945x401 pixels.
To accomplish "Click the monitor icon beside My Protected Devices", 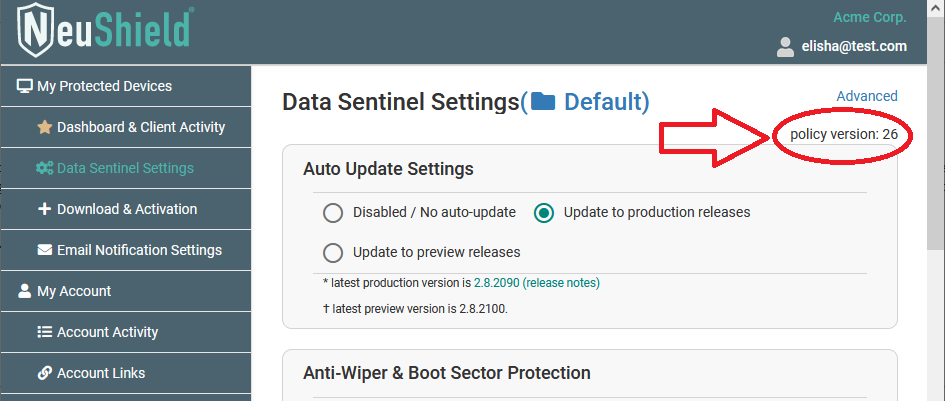I will click(24, 86).
